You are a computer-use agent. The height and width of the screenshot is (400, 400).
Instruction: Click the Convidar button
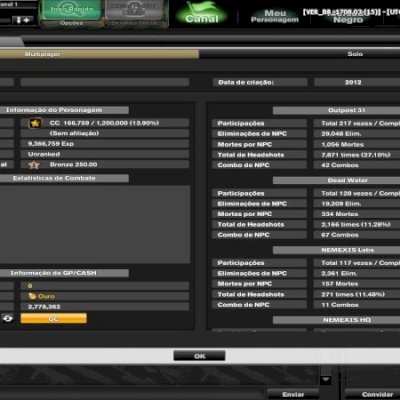[x=377, y=394]
